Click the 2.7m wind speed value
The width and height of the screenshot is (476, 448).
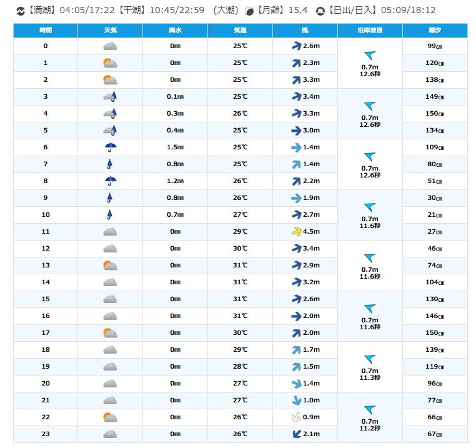(312, 215)
